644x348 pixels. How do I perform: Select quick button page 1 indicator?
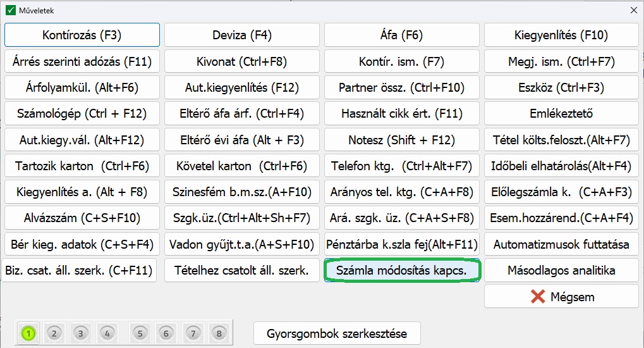tap(29, 333)
